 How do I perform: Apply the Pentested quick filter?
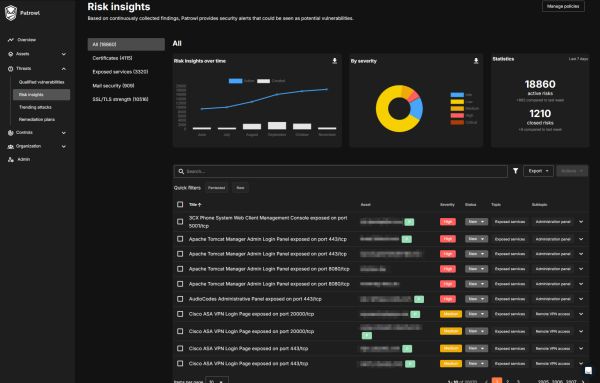pyautogui.click(x=217, y=188)
